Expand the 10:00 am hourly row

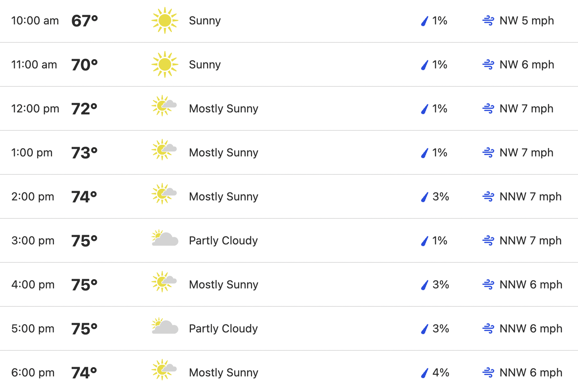point(289,21)
